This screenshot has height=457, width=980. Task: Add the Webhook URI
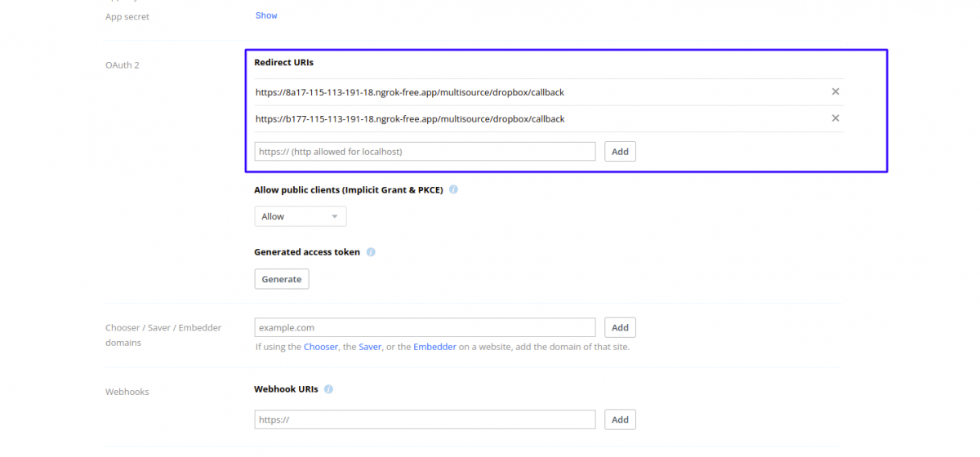point(620,419)
